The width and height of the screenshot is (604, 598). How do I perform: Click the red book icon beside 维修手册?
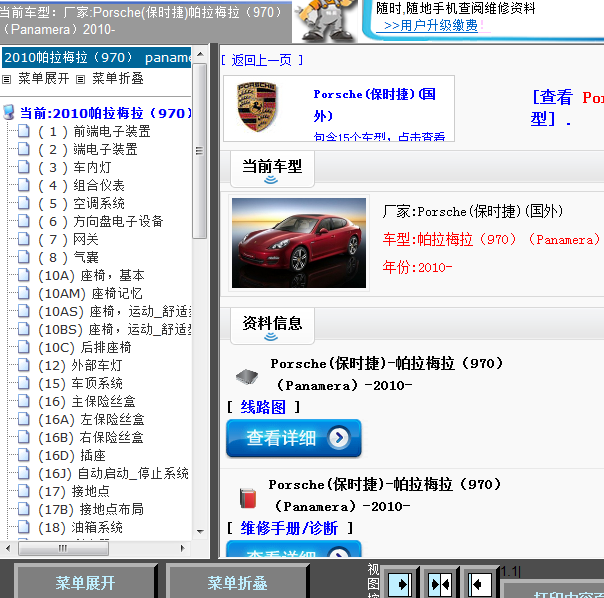(x=248, y=498)
